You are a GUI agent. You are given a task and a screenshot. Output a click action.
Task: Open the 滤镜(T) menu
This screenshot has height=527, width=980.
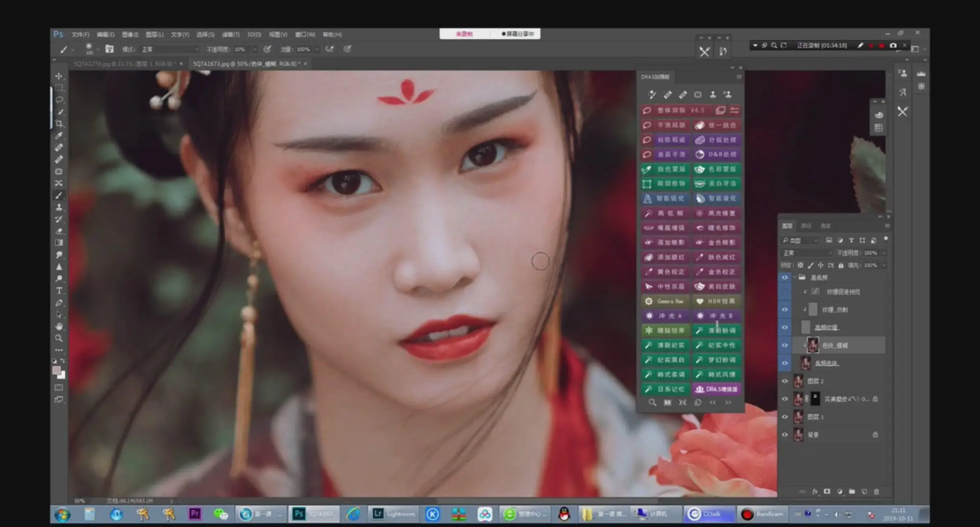click(231, 35)
